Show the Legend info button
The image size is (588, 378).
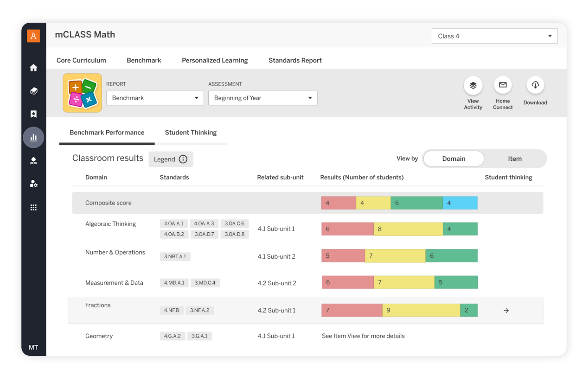pyautogui.click(x=171, y=159)
